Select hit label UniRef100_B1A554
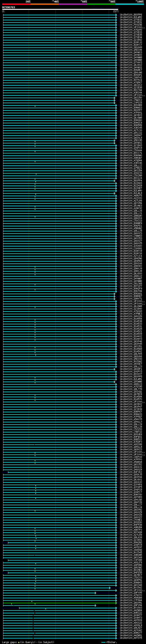The image size is (146, 644). pyautogui.click(x=131, y=319)
